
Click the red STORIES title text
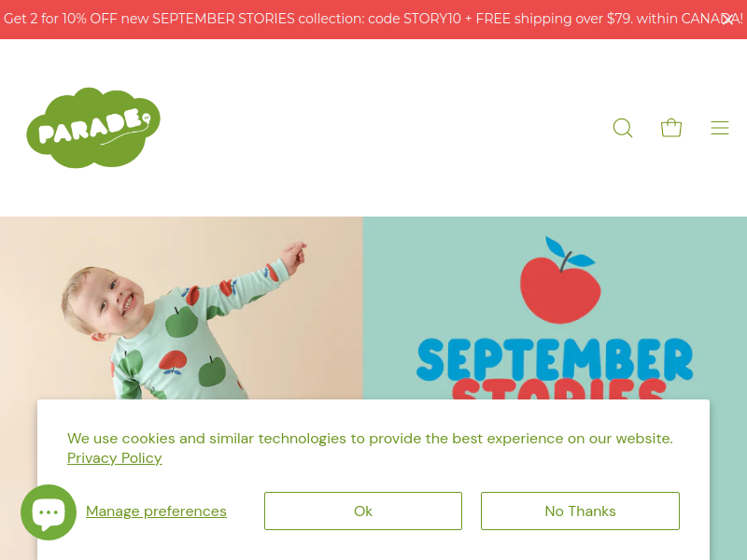pyautogui.click(x=558, y=389)
